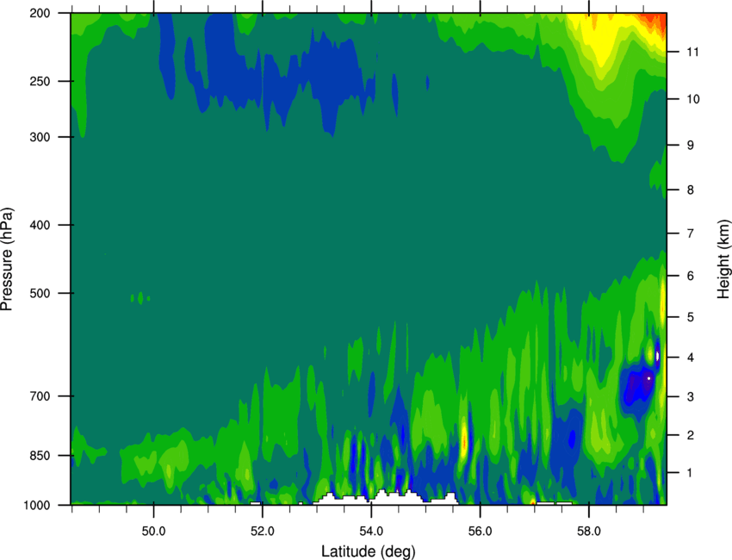Pick the 11 km height label
Screen dimensions: 732x560
coord(692,52)
